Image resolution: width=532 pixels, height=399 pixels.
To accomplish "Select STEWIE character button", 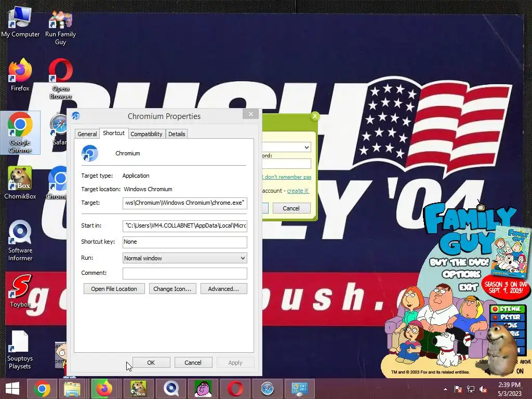I will pos(508,309).
